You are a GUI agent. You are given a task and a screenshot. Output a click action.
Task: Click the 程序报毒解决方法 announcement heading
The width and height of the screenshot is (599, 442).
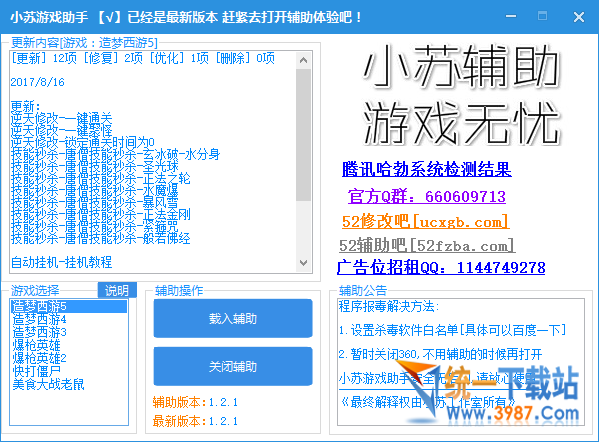(389, 306)
